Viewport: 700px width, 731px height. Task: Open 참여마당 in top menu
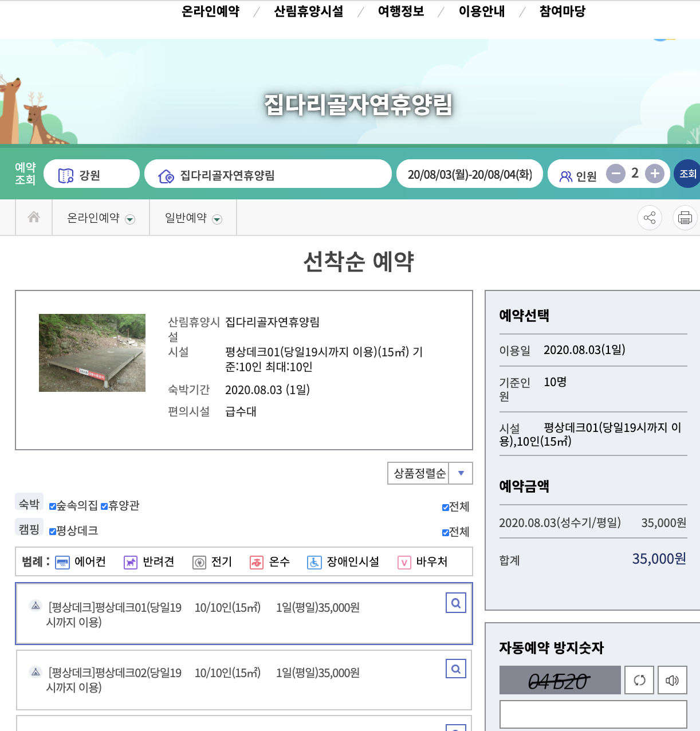click(x=563, y=11)
